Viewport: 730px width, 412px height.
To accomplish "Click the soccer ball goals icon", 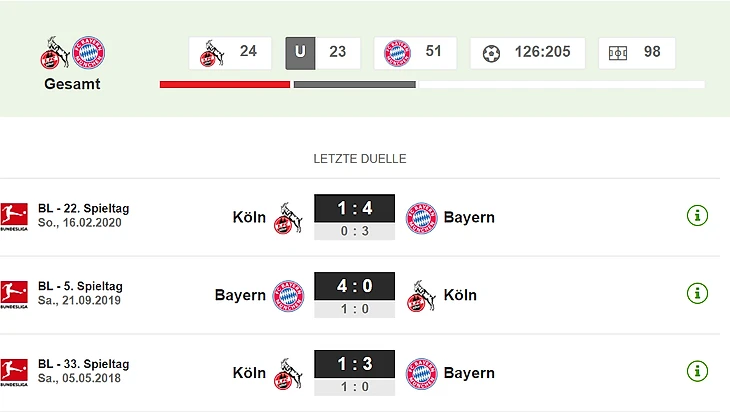I will pos(491,54).
